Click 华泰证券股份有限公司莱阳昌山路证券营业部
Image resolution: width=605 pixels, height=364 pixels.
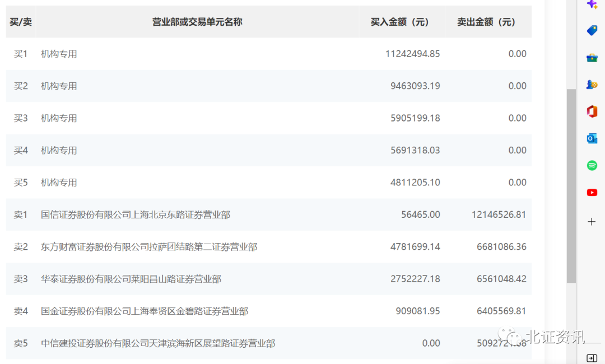tap(131, 279)
